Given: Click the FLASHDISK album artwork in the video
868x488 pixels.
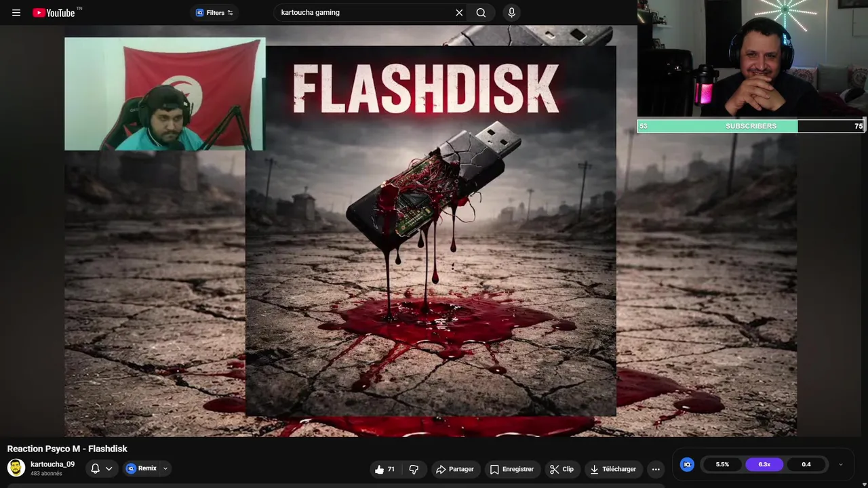Looking at the screenshot, I should coord(431,231).
